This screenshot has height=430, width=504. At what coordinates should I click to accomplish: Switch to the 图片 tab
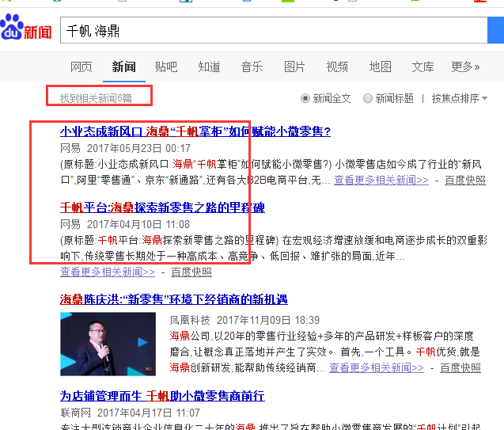tap(294, 67)
